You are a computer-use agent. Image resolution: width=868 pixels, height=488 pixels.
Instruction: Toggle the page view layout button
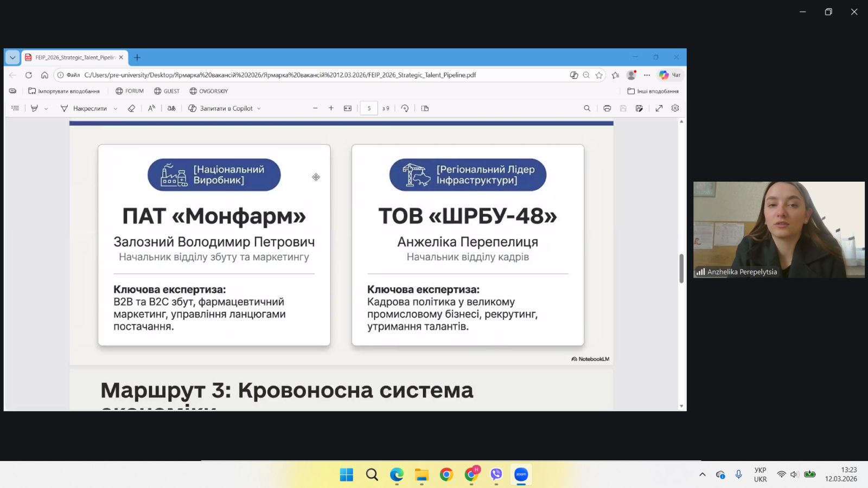point(425,108)
